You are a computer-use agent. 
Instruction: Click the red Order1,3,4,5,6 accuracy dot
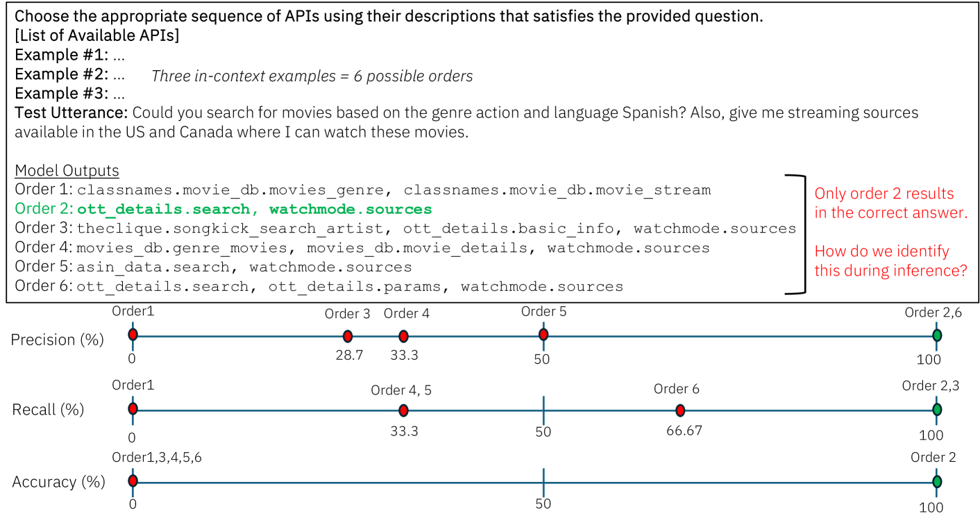(133, 481)
